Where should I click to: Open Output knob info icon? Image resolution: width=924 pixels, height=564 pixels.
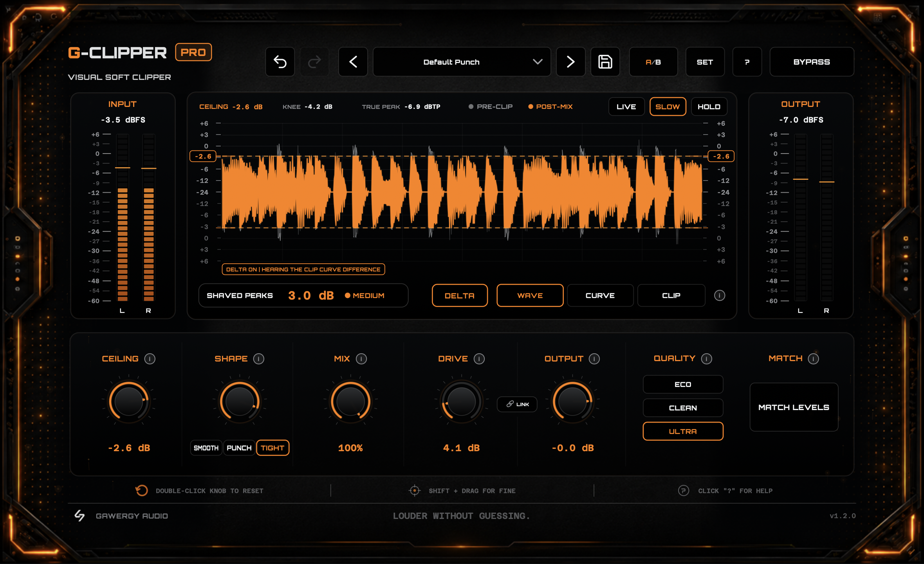click(x=594, y=359)
